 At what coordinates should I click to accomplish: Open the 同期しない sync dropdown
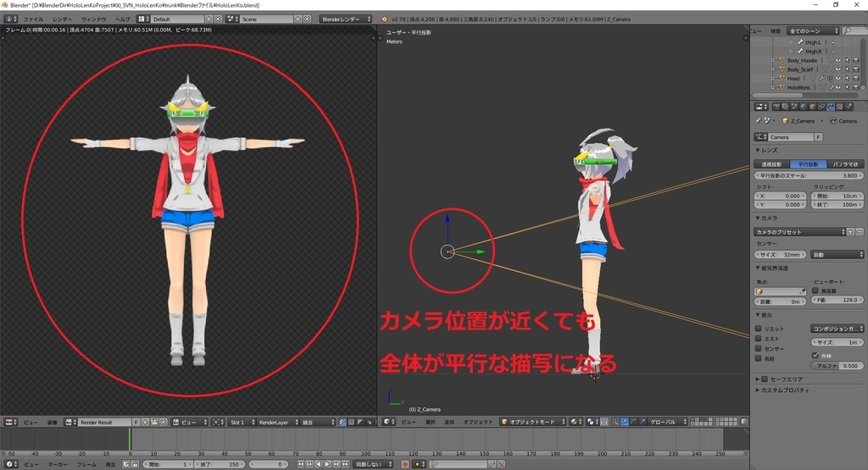pyautogui.click(x=373, y=464)
